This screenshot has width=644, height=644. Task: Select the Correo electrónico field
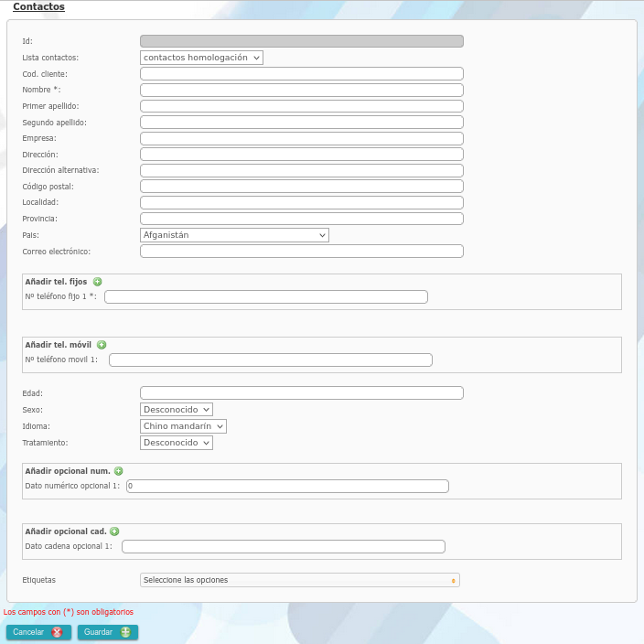point(301,252)
